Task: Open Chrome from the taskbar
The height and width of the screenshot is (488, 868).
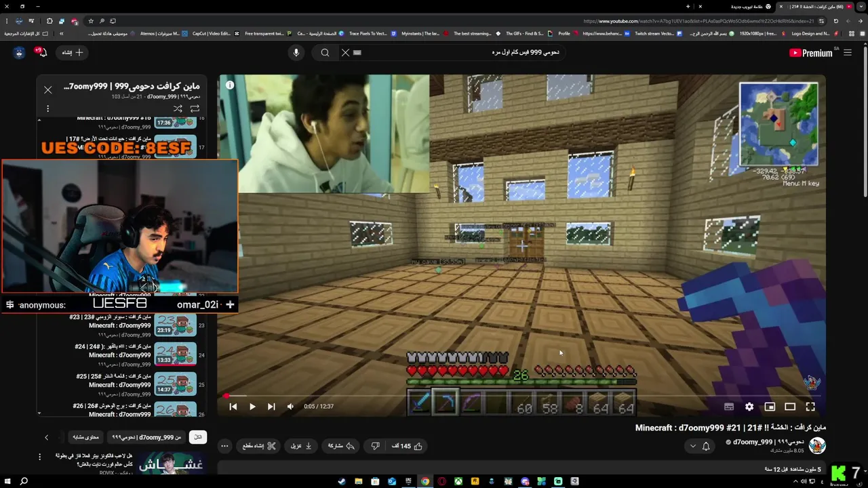Action: coord(425,481)
